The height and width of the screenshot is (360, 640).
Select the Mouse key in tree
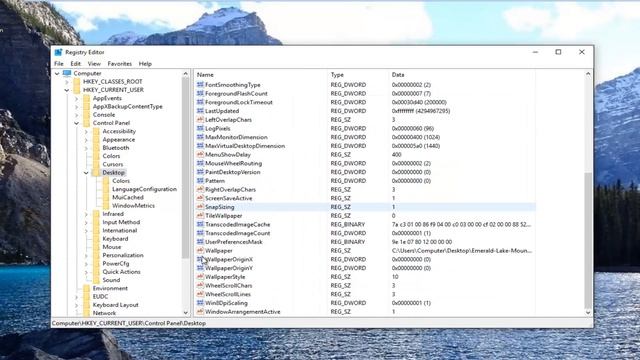112,247
